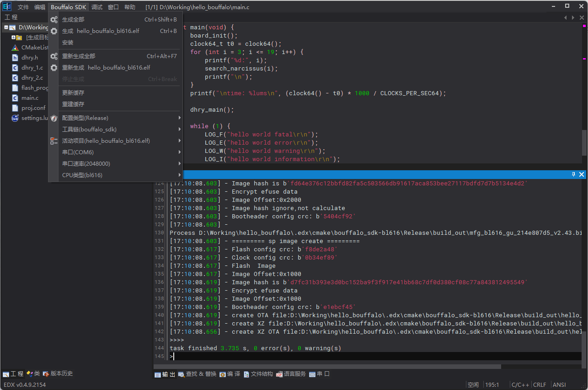Screen dimensions: 588x390
Task: Pin the output panel with the pushpin icon
Action: click(574, 174)
